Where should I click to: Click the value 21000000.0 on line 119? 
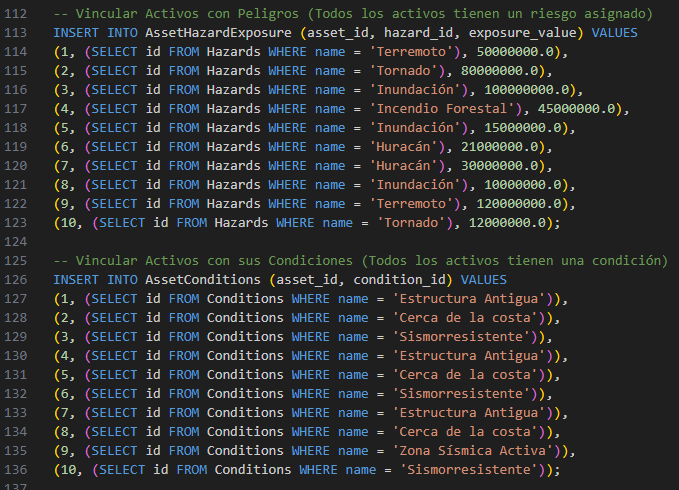500,147
